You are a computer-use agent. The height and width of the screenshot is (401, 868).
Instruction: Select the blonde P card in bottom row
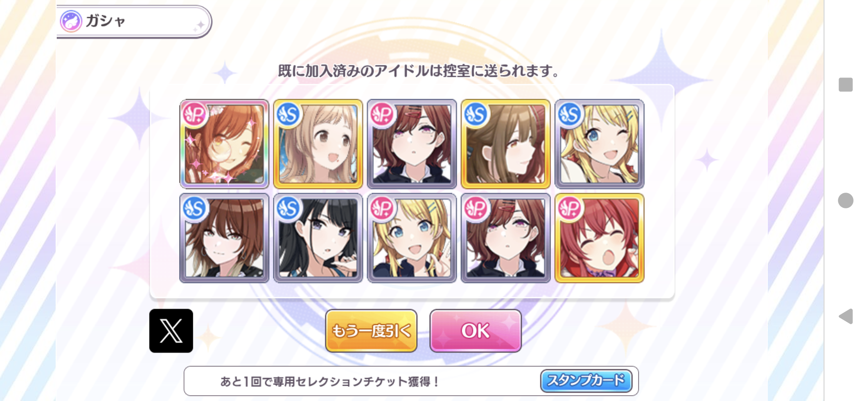412,238
